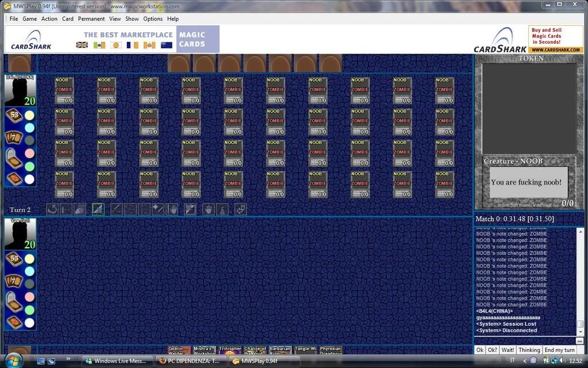Open the Options menu
The width and height of the screenshot is (588, 368).
pyautogui.click(x=153, y=19)
